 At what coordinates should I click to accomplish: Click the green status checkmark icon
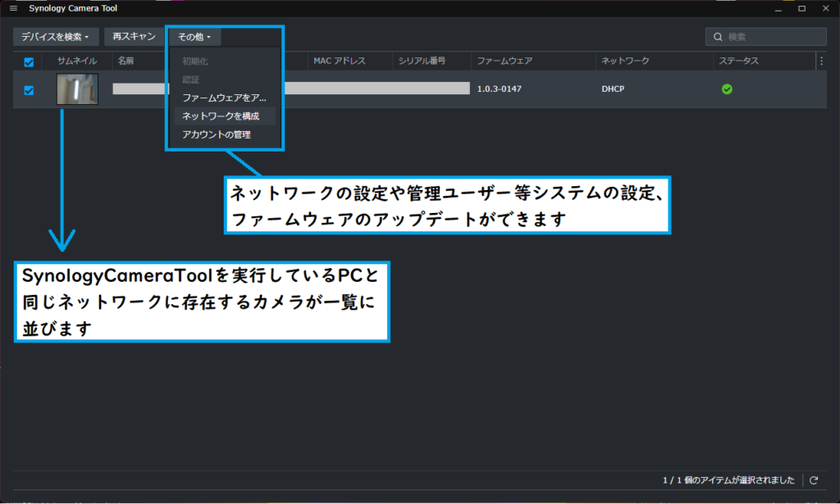(x=727, y=89)
